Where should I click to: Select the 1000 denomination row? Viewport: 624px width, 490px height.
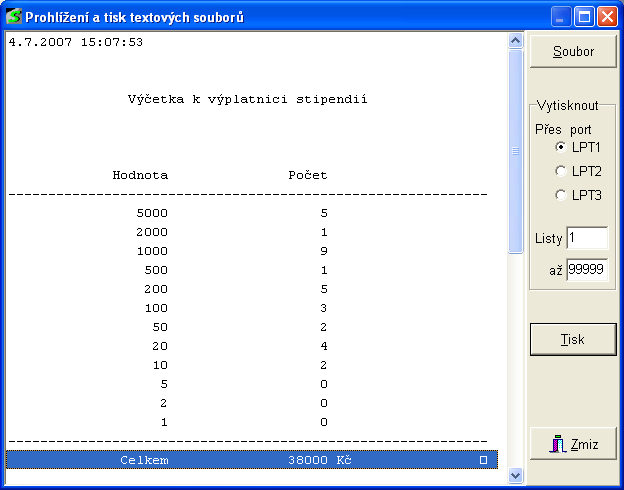(x=250, y=251)
